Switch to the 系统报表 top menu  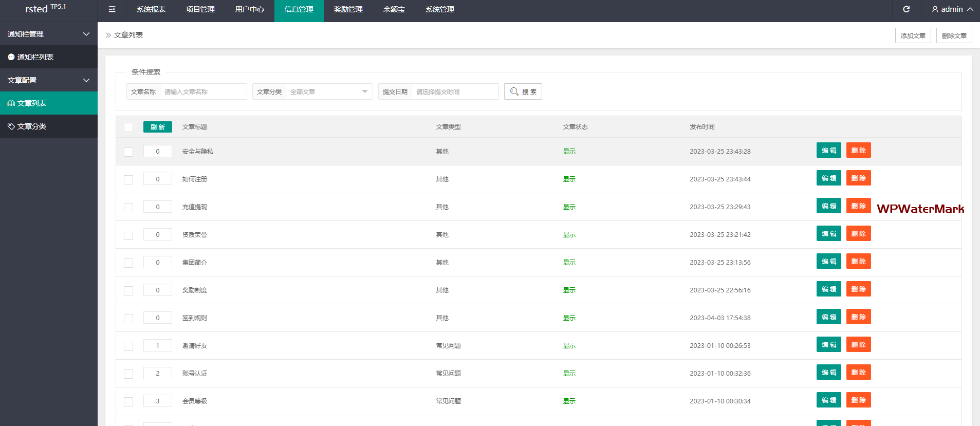151,9
